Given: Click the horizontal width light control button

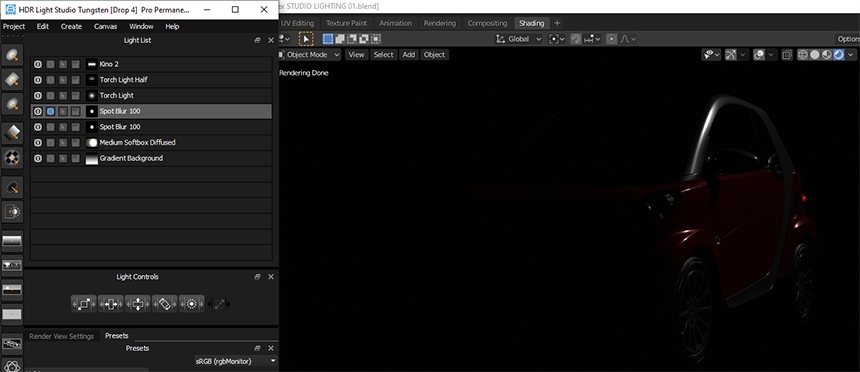Looking at the screenshot, I should [110, 303].
